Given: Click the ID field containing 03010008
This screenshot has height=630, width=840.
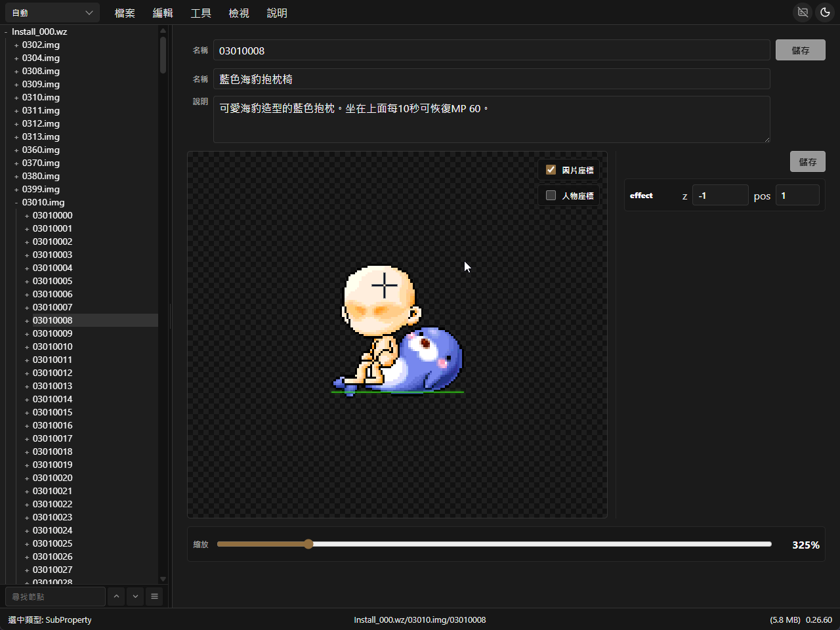Looking at the screenshot, I should 492,50.
